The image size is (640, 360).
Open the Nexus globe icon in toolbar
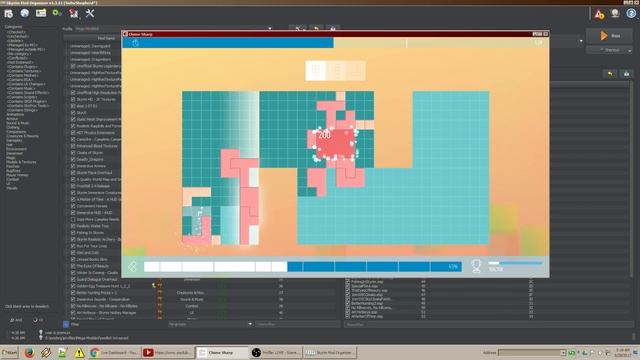24,13
